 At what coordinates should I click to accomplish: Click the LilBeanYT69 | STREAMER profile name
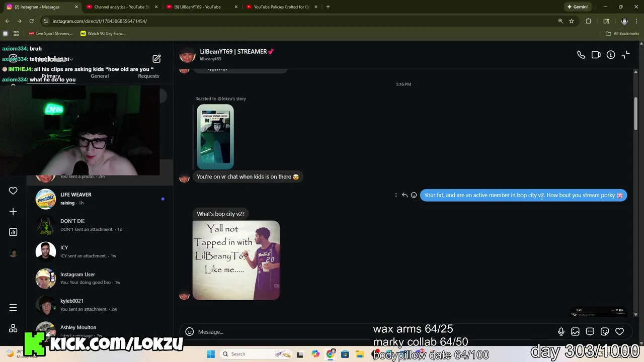236,51
